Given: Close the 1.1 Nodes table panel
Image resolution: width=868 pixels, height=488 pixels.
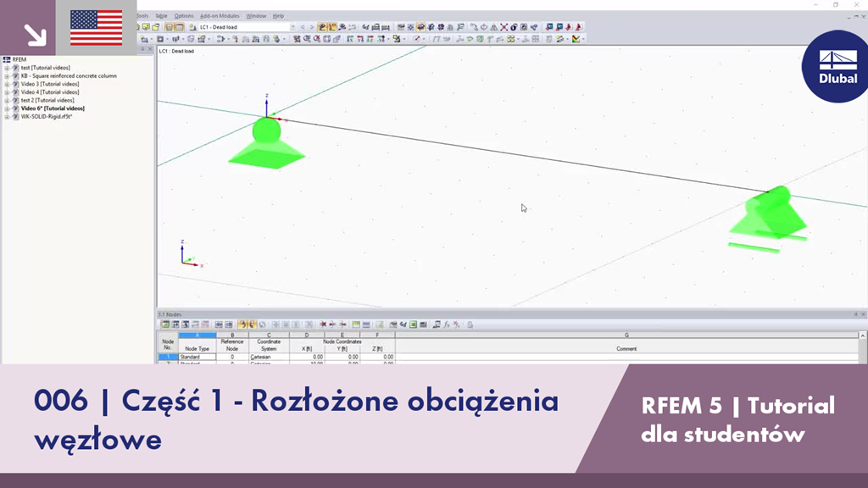Looking at the screenshot, I should (x=862, y=314).
